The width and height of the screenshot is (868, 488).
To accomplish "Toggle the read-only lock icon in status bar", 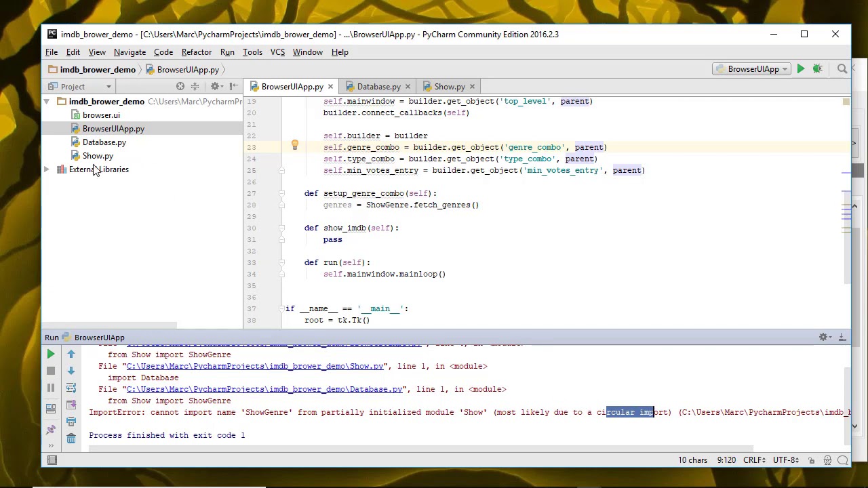I will click(811, 460).
